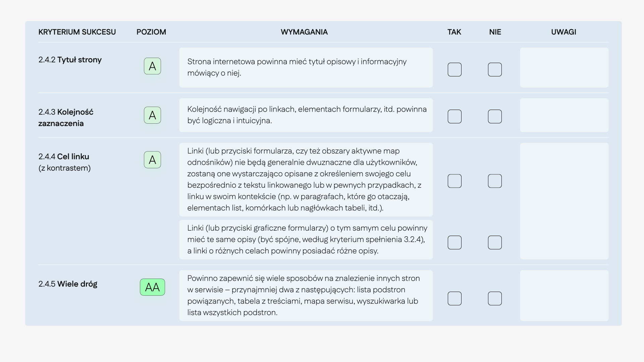Click the KRYTERIUM SUKCESU column header
The image size is (644, 362).
(x=77, y=32)
